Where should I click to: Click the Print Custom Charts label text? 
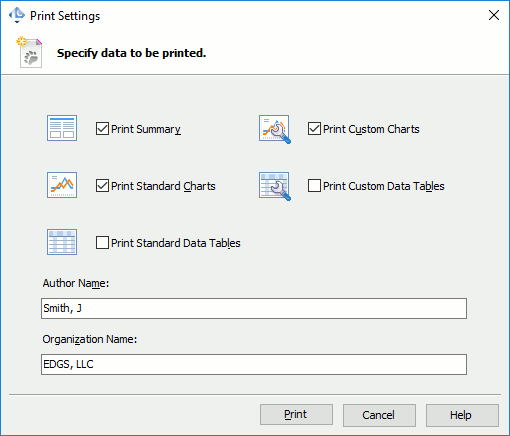coord(371,129)
